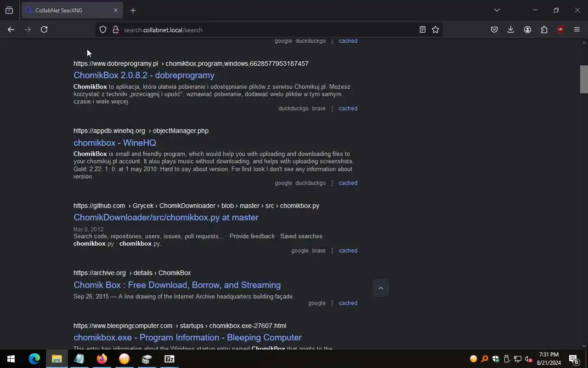Open cached link at top of page

[x=348, y=41]
